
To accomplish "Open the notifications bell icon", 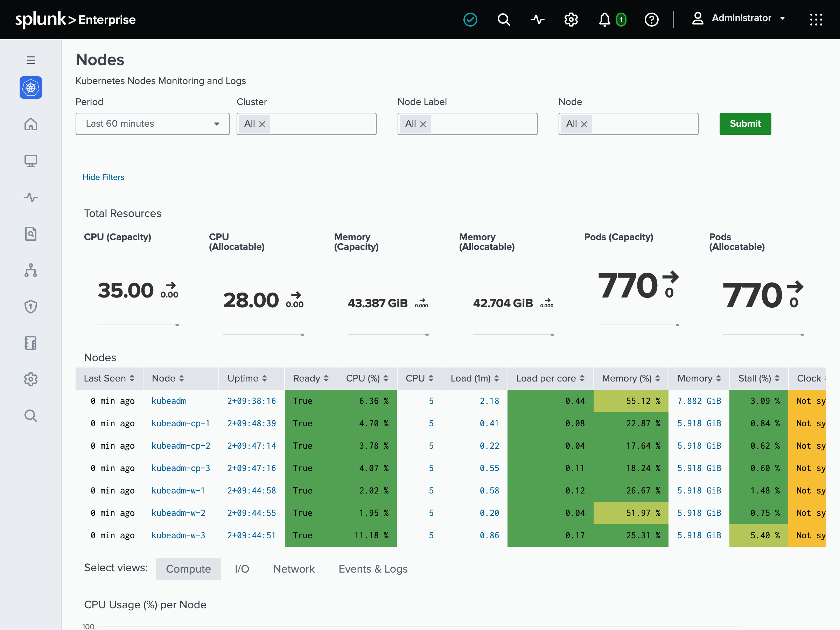I will tap(604, 19).
